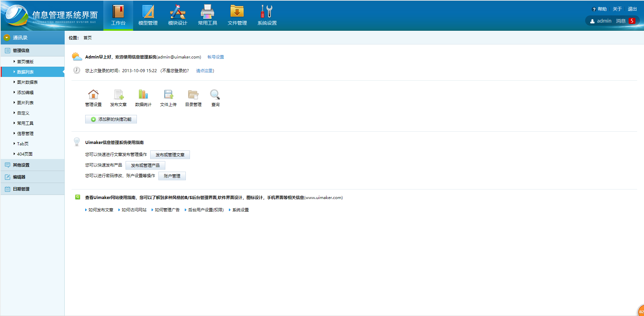Image resolution: width=644 pixels, height=316 pixels.
Task: Click the 目录管理 folder shortcut icon
Action: click(x=193, y=94)
